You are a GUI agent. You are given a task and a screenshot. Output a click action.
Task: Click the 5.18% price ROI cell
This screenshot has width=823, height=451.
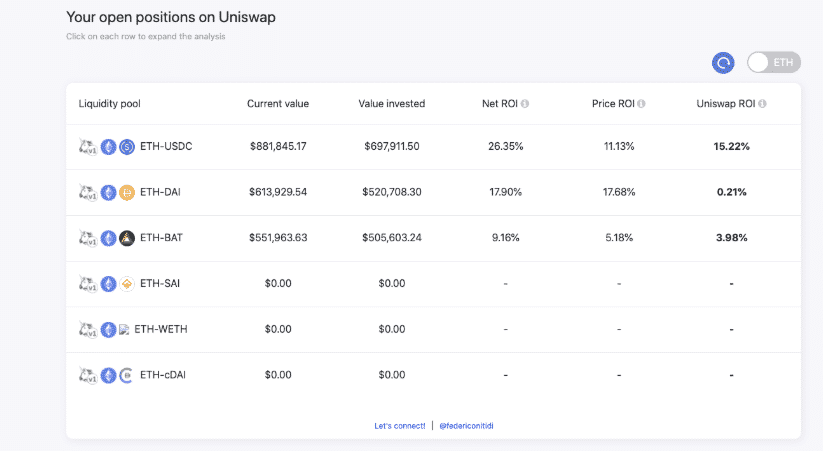tap(619, 238)
